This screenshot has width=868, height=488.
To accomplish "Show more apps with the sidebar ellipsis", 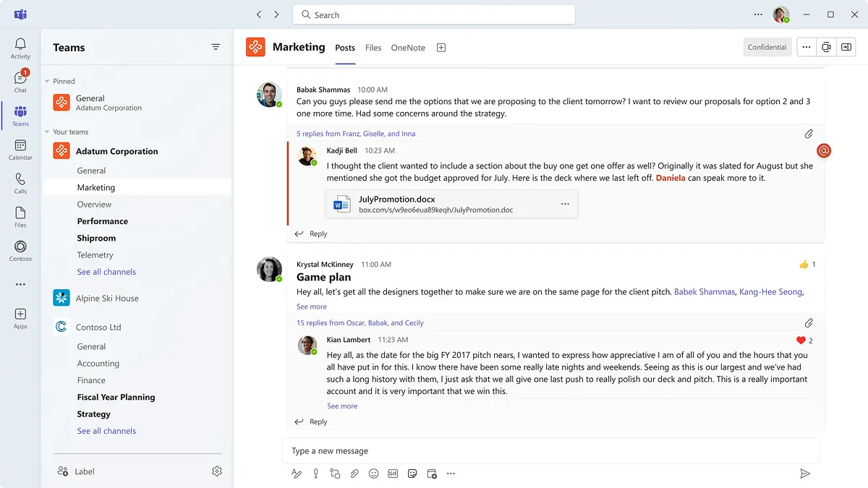I will pos(20,284).
